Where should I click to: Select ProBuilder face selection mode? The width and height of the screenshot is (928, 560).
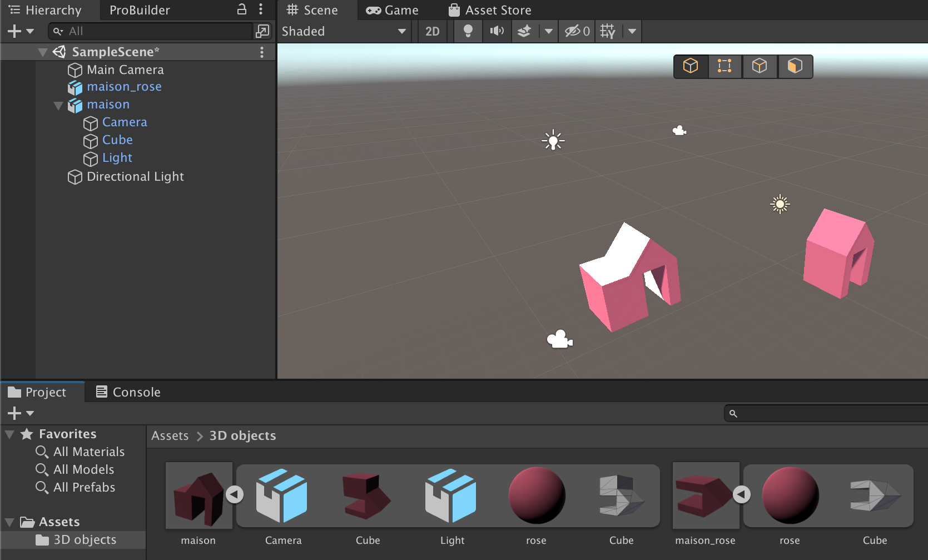795,66
